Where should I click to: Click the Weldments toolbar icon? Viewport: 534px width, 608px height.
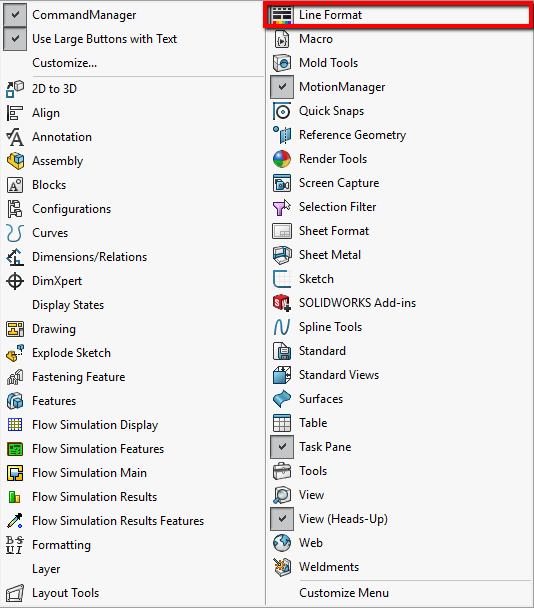coord(282,567)
